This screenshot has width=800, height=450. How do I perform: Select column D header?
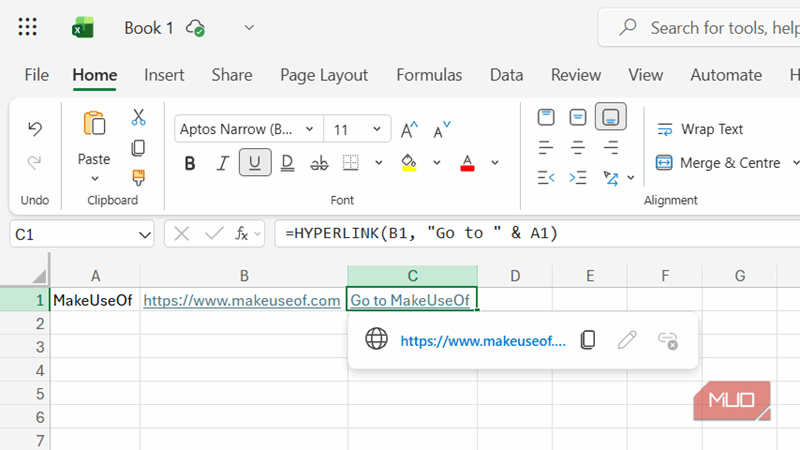tap(515, 276)
